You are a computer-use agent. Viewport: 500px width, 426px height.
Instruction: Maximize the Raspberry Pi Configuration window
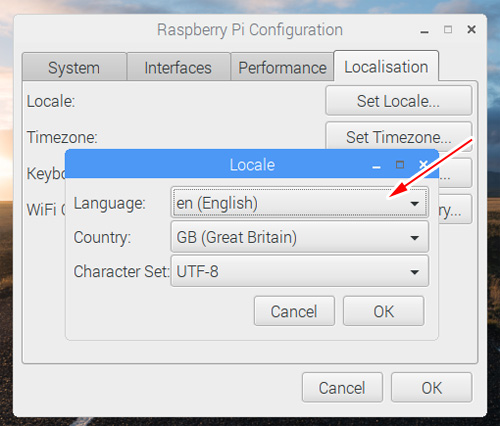(x=448, y=30)
